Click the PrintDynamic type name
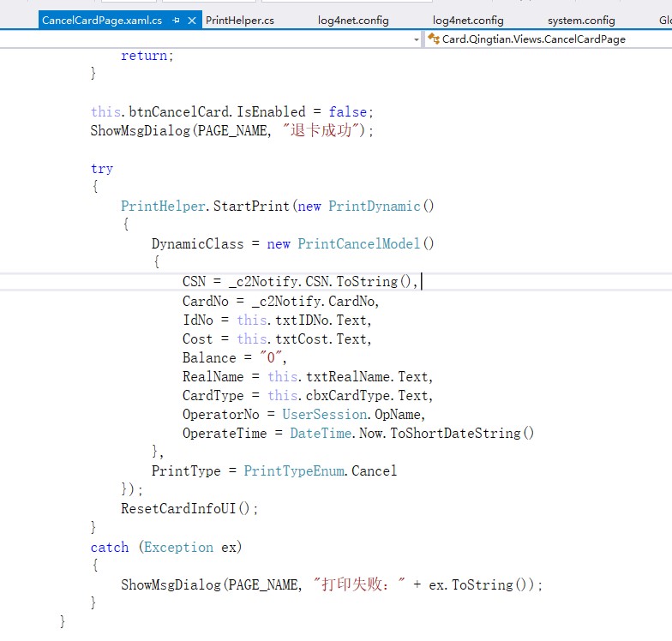This screenshot has height=641, width=672. point(374,206)
